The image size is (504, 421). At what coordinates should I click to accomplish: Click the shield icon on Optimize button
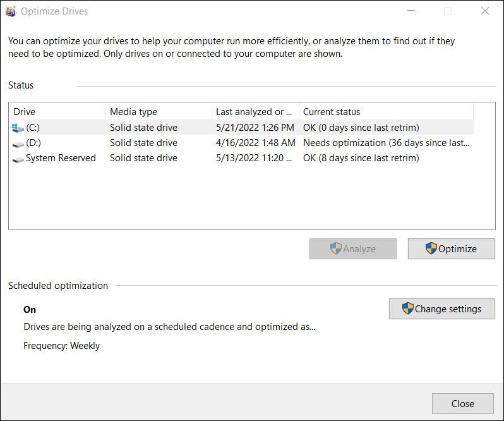pyautogui.click(x=431, y=248)
